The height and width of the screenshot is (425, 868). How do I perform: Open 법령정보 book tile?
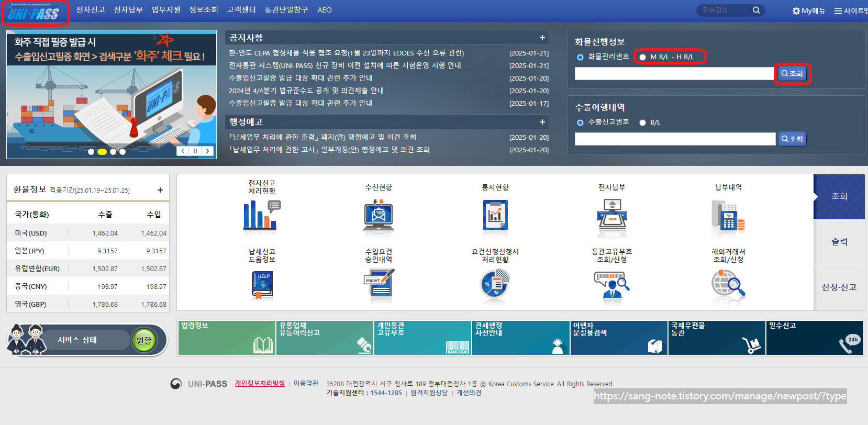pos(227,338)
